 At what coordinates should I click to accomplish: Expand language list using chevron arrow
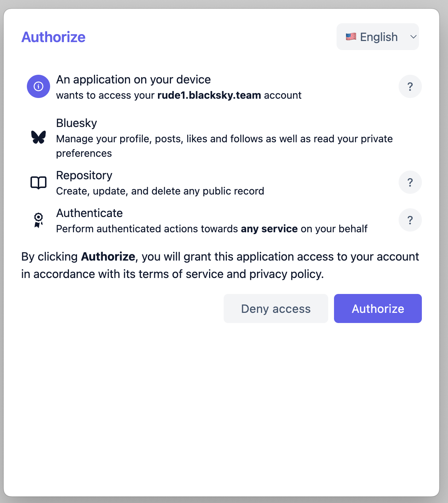point(413,37)
